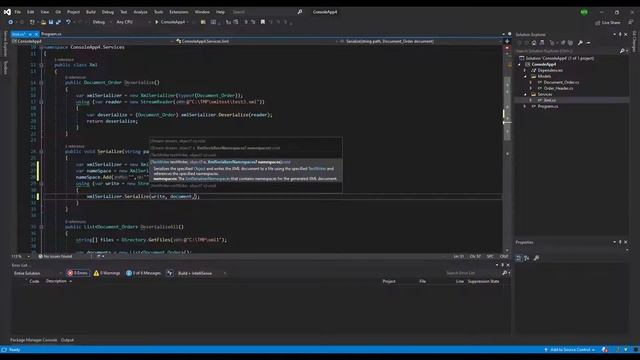Viewport: 640px width, 360px height.
Task: Collapse the Models folder
Action: pyautogui.click(x=525, y=76)
